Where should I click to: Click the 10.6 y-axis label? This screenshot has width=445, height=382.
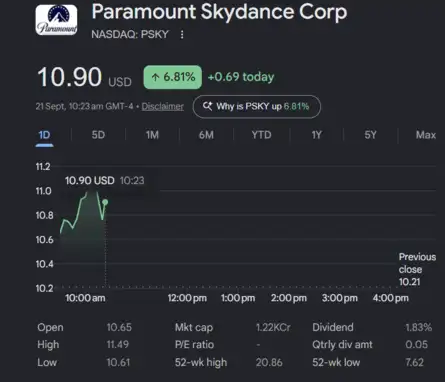pyautogui.click(x=44, y=240)
